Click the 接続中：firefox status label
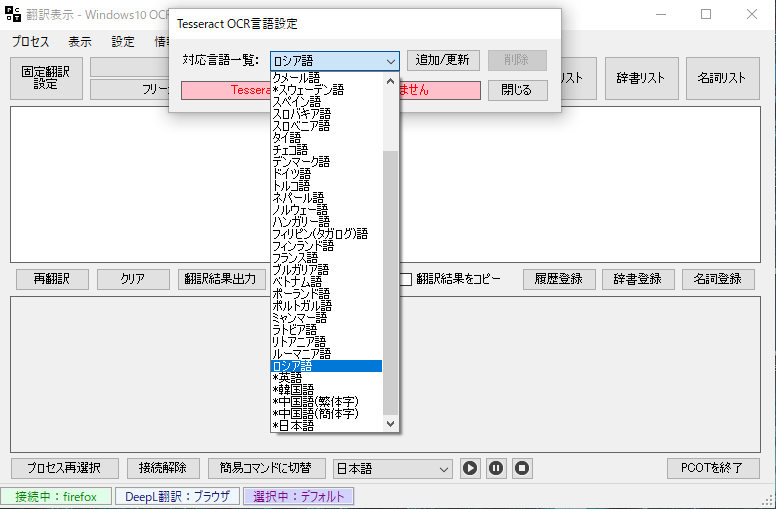Screen dimensions: 776x509 [56, 496]
